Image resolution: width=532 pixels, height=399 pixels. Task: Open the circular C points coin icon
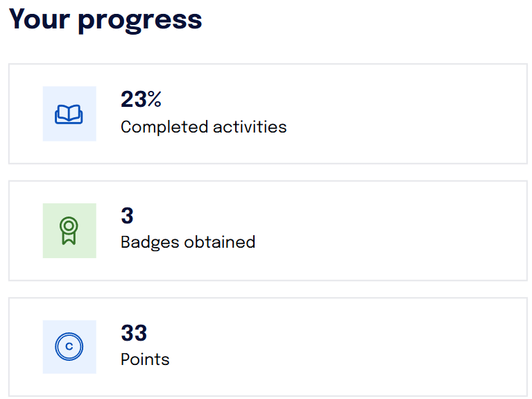69,346
